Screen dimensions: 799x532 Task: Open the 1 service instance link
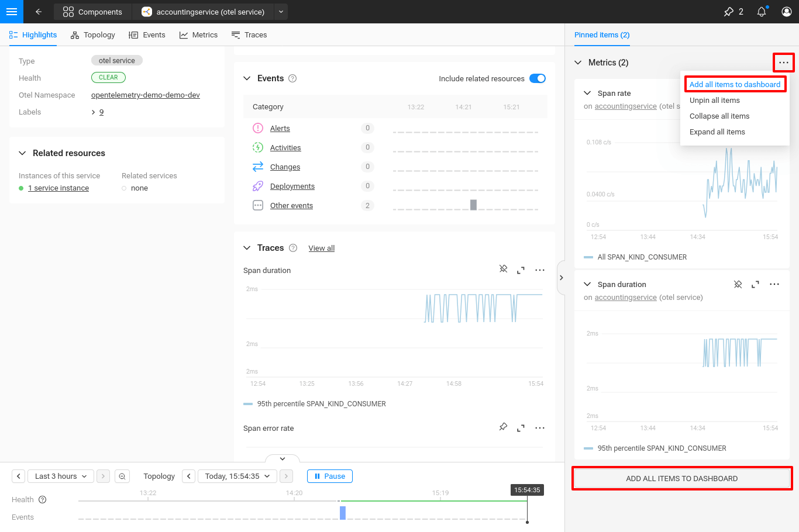58,188
